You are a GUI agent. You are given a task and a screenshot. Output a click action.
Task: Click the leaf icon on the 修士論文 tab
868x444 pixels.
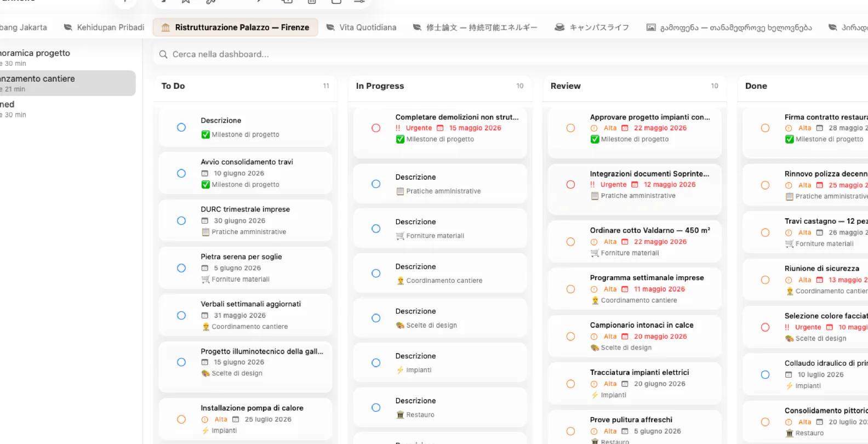pyautogui.click(x=417, y=27)
